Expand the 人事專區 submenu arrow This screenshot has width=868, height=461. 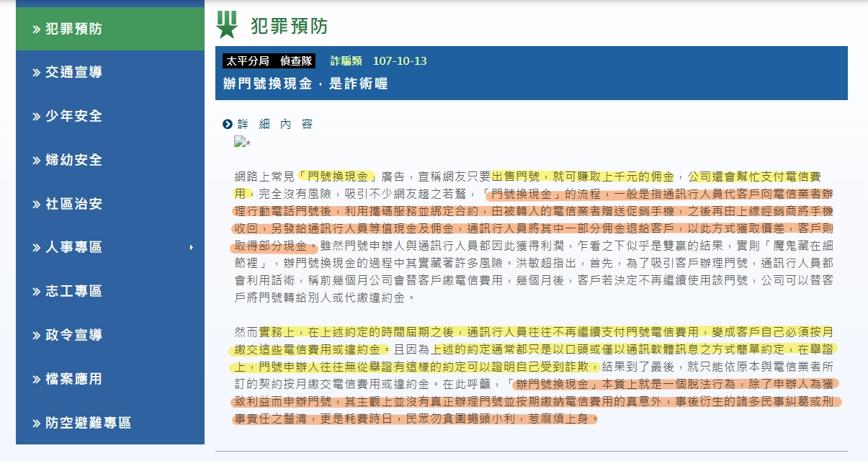point(192,248)
